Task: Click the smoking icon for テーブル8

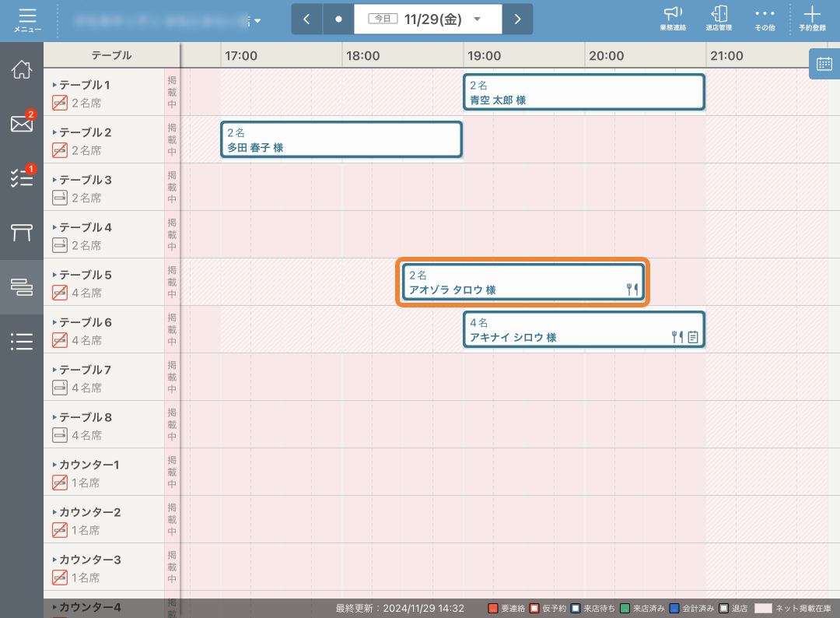Action: coord(60,435)
